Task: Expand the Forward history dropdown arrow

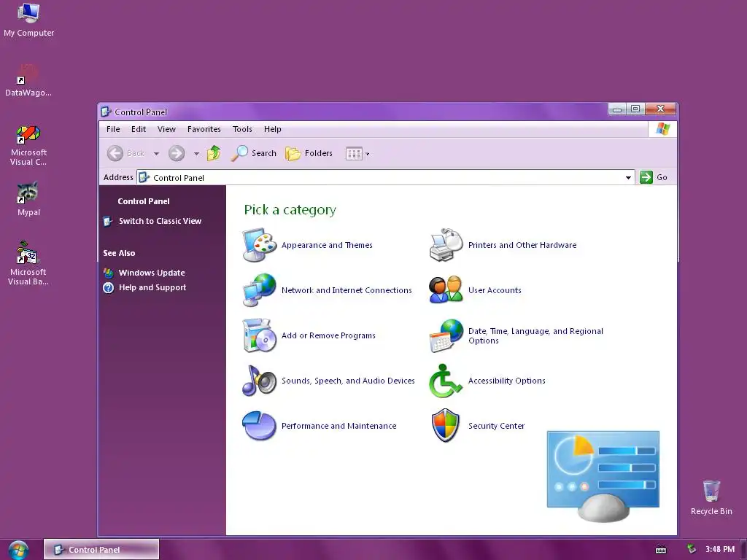Action: [x=196, y=154]
